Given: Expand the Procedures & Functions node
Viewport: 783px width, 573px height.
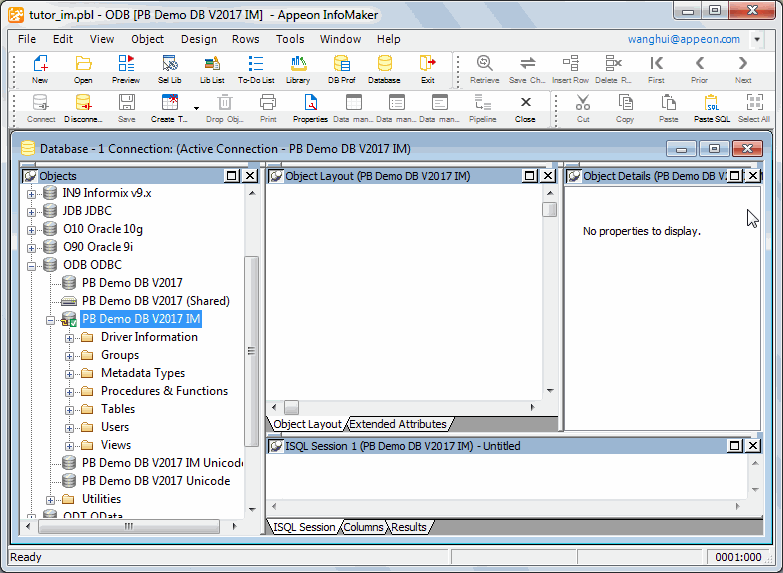Looking at the screenshot, I should tap(70, 391).
